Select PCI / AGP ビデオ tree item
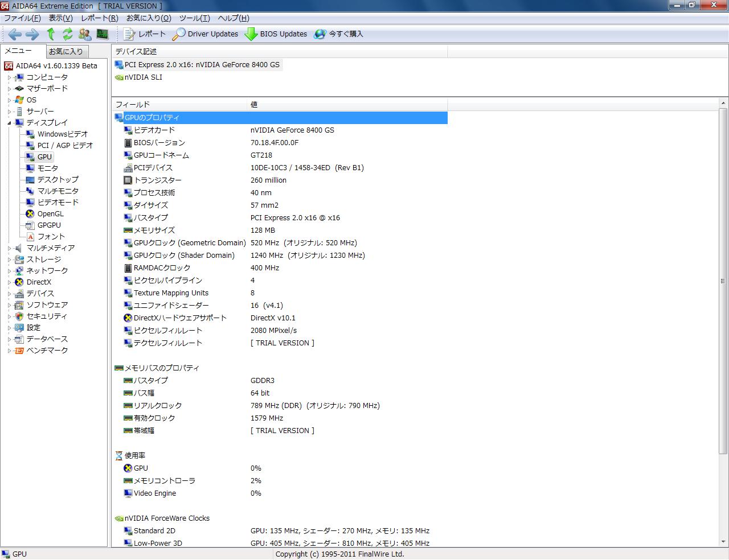 point(65,146)
